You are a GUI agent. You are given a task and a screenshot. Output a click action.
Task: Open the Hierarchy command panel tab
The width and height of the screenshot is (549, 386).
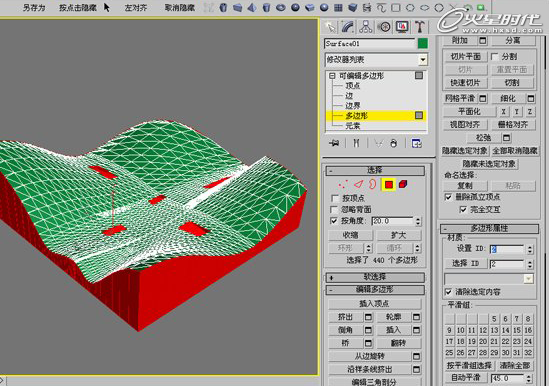366,27
